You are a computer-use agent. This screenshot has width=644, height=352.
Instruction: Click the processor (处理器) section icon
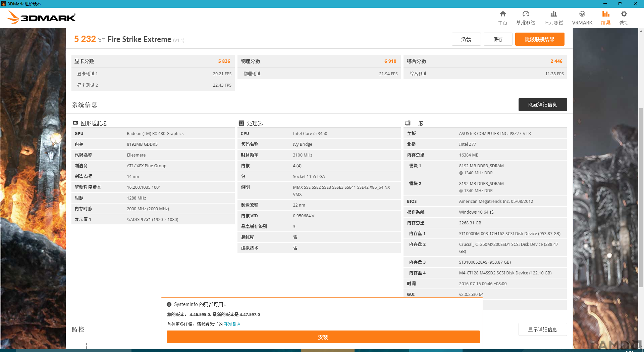coord(241,123)
